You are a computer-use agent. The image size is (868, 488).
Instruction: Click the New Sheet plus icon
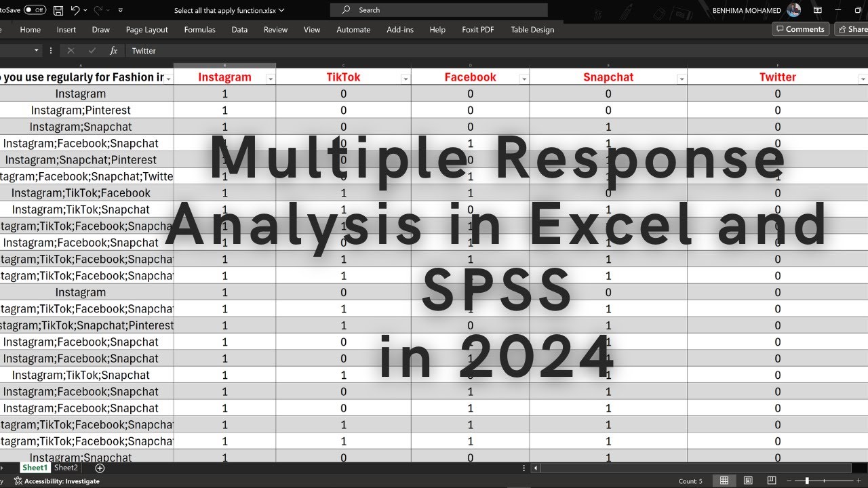click(x=100, y=468)
